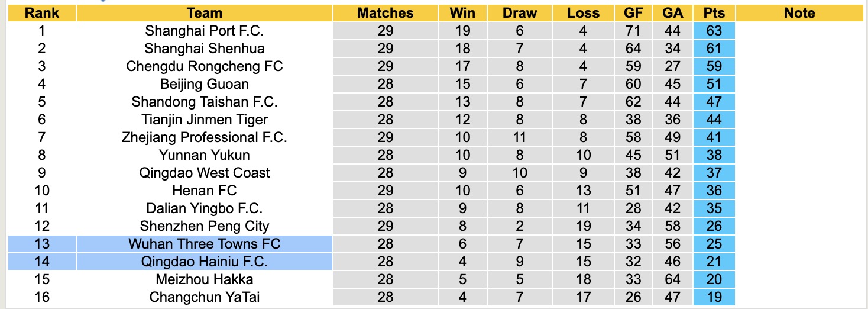Click the GF column header
868x309 pixels.
(633, 13)
